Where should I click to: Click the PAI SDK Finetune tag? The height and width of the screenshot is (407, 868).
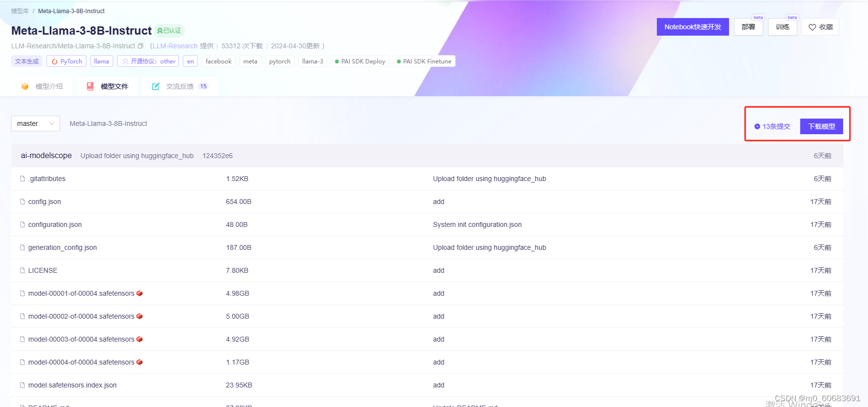point(424,61)
